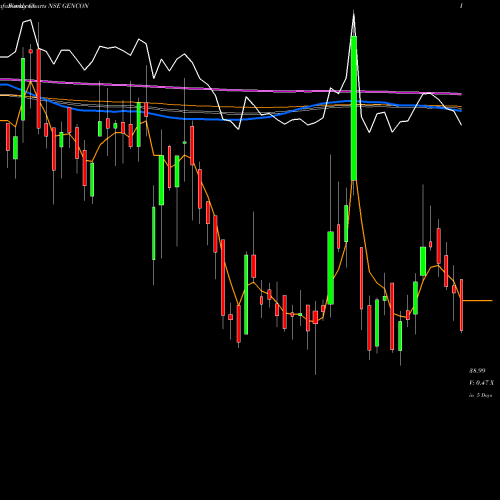
Task: Click the V: 0.47 volume label
Action: 482,383
